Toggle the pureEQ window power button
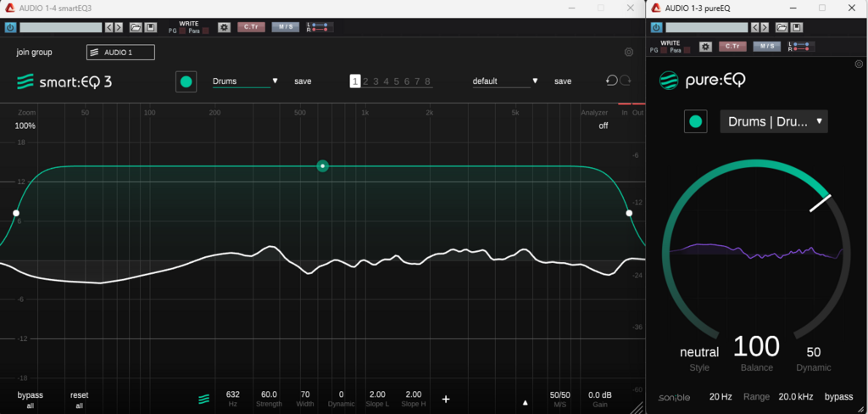Image resolution: width=868 pixels, height=414 pixels. pyautogui.click(x=657, y=27)
